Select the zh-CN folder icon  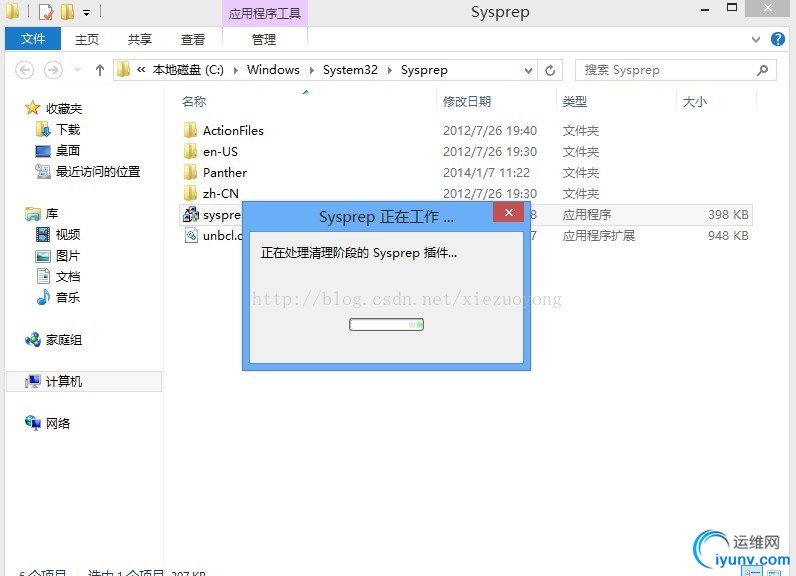point(190,193)
